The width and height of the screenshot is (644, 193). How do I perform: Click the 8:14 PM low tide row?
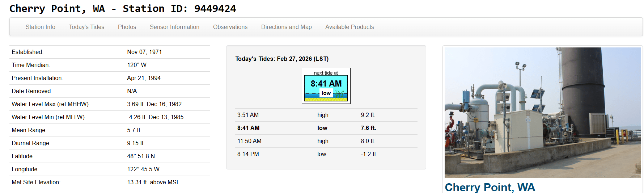click(326, 154)
